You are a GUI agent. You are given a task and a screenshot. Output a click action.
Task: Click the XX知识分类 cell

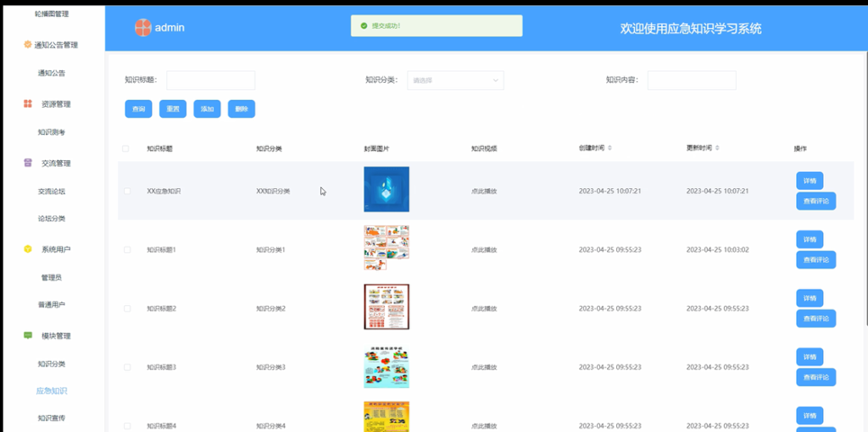tap(273, 191)
